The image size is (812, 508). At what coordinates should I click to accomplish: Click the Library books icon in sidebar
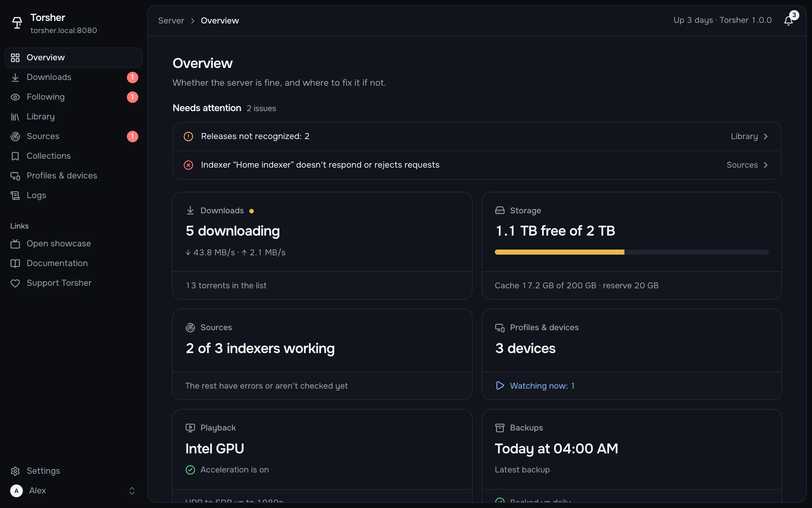coord(15,117)
